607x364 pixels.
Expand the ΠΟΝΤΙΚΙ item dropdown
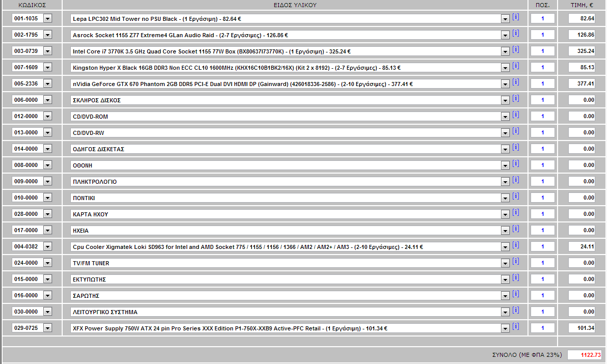click(505, 198)
